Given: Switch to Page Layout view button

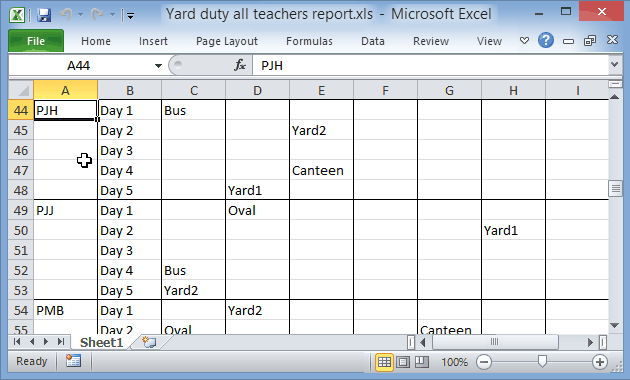Looking at the screenshot, I should tap(403, 362).
